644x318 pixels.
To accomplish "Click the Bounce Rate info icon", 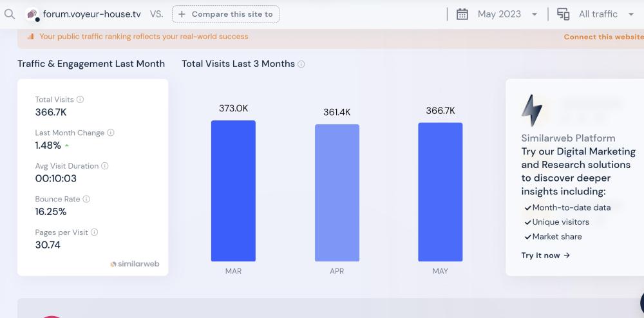I will 86,200.
